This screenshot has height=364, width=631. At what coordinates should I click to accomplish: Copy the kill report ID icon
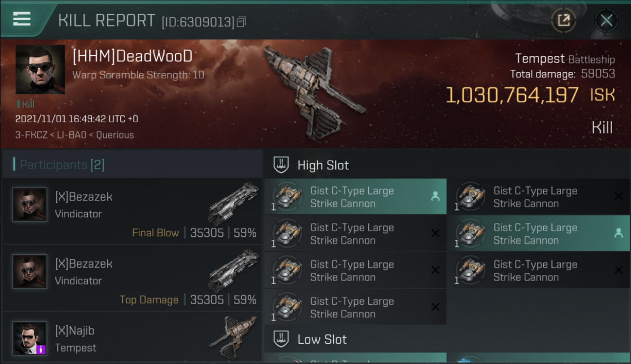tap(241, 22)
